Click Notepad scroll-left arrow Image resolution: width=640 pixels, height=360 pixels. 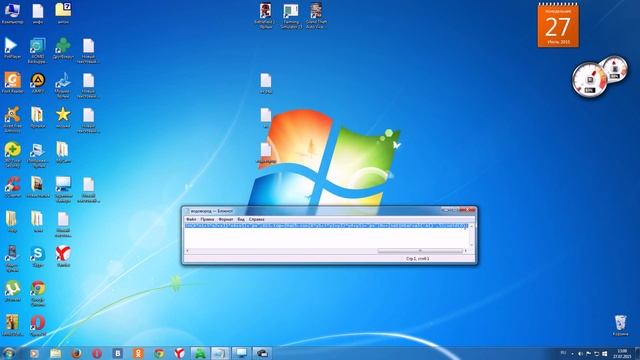click(187, 251)
